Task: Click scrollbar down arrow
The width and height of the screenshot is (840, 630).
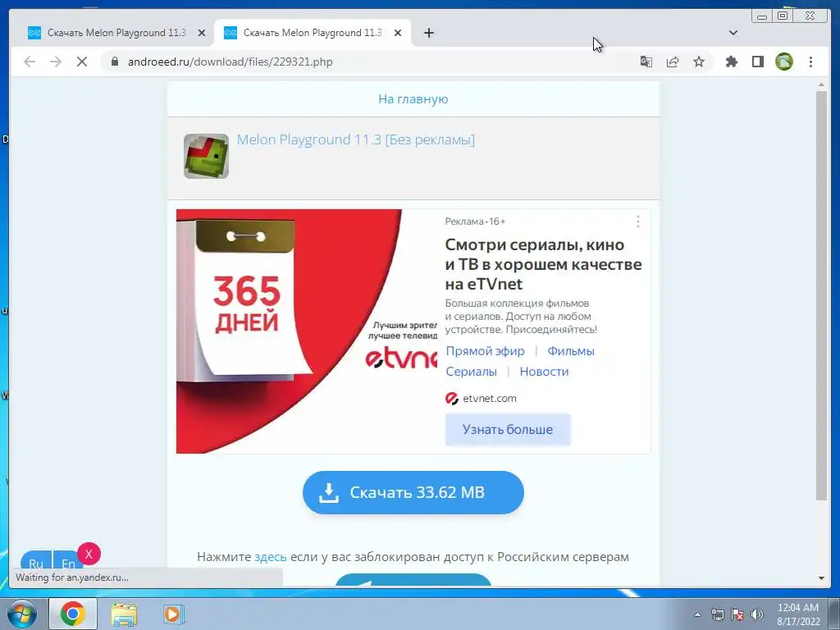Action: point(821,578)
